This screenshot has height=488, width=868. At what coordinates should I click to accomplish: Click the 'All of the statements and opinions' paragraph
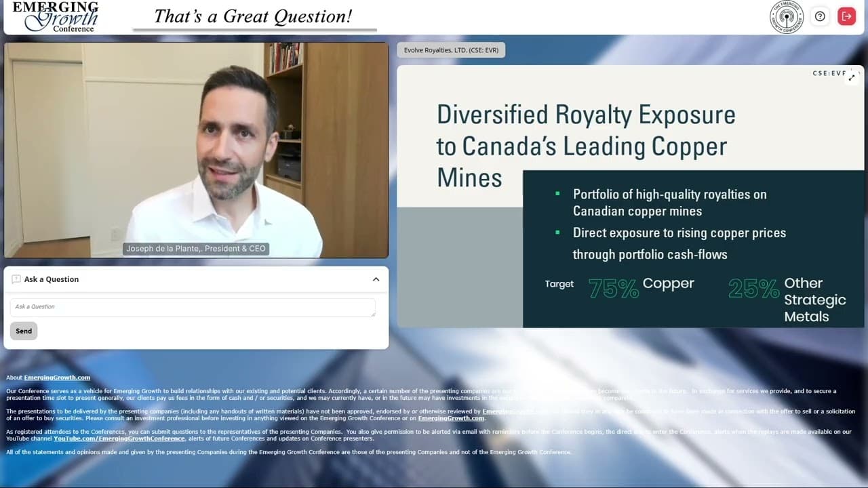click(x=289, y=452)
